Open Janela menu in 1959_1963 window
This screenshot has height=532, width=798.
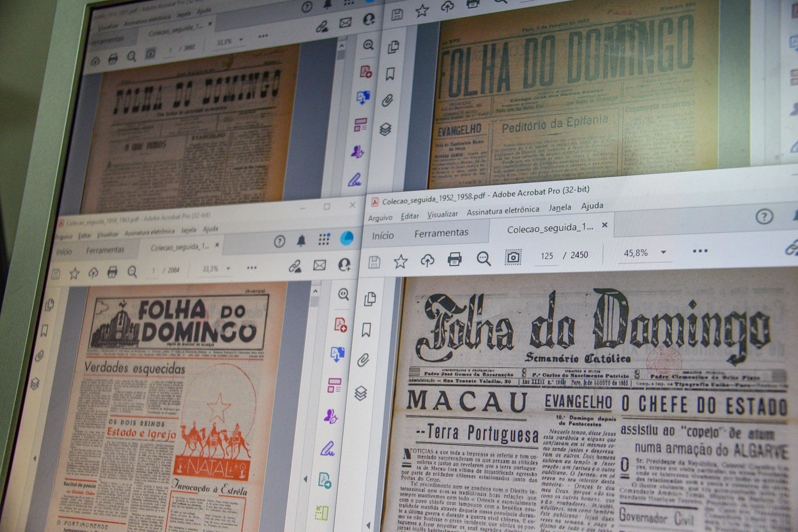tap(188, 230)
